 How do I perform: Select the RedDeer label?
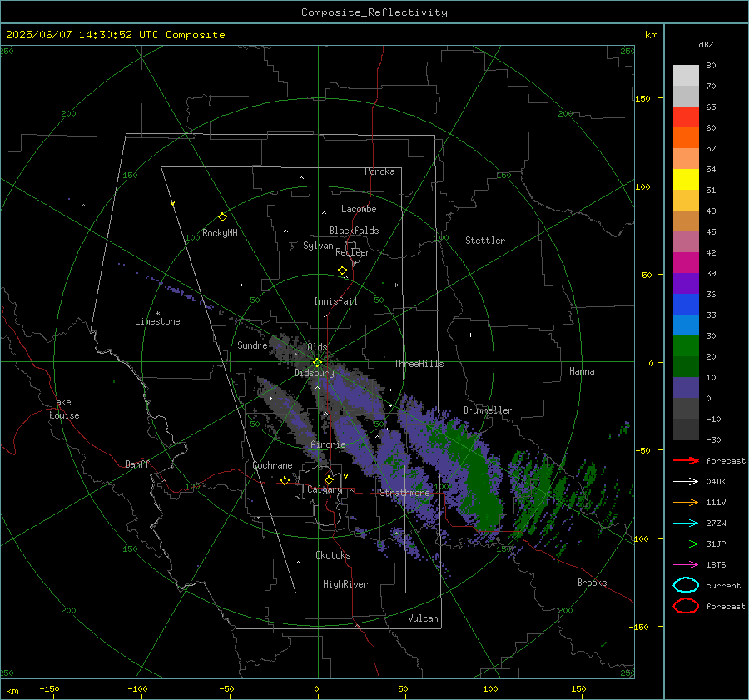coord(353,252)
